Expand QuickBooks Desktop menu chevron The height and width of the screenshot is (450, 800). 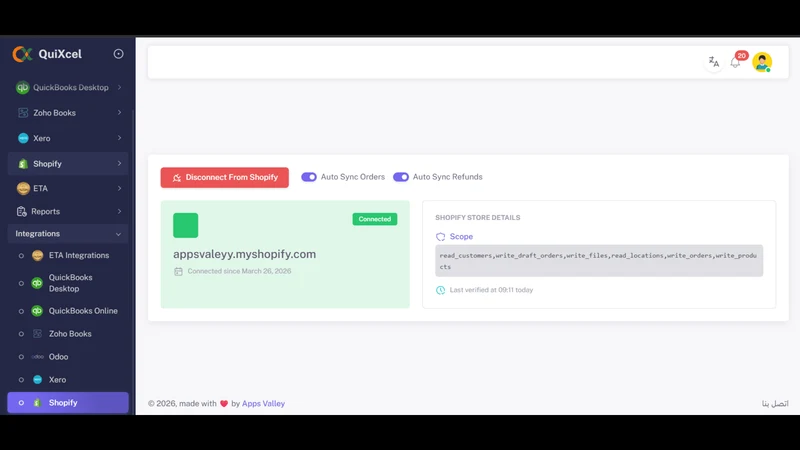119,87
